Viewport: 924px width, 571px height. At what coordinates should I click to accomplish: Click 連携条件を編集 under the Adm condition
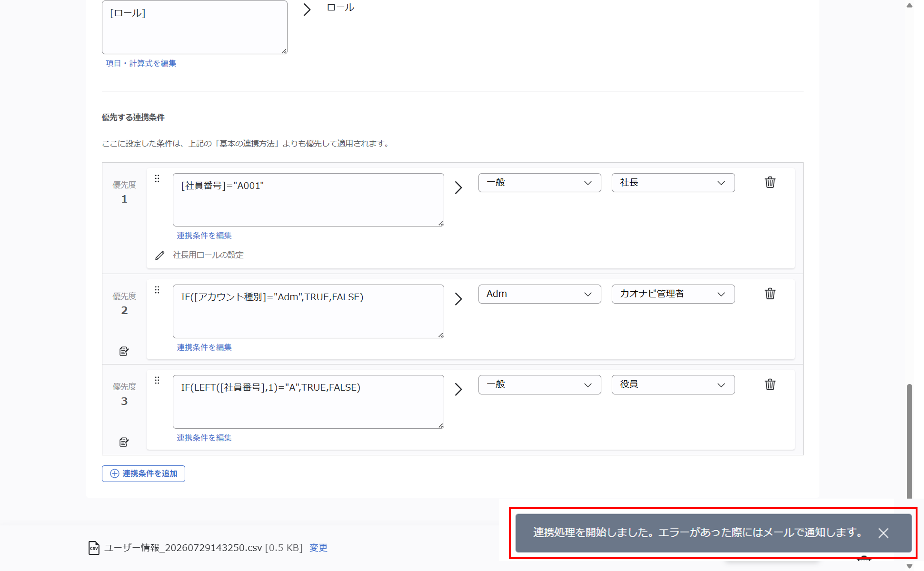[204, 347]
